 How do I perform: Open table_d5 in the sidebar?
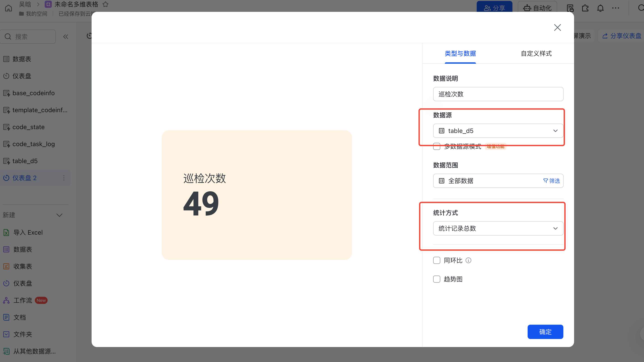click(35, 161)
